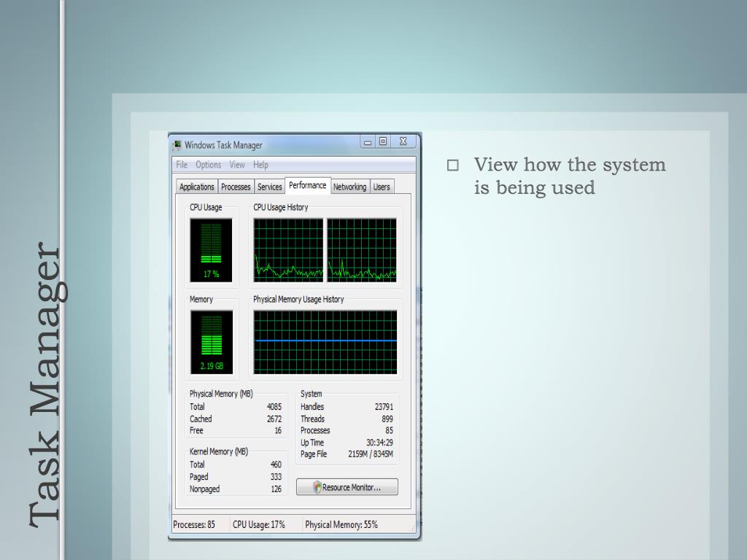The image size is (747, 560).
Task: Click the Physical Memory Usage History graph
Action: 325,342
